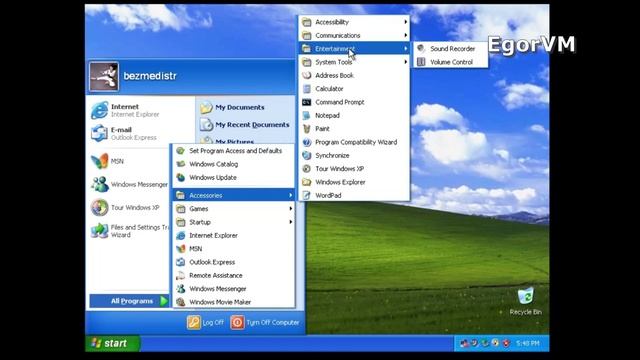Click the WordPad icon
The height and width of the screenshot is (360, 640).
coord(307,196)
